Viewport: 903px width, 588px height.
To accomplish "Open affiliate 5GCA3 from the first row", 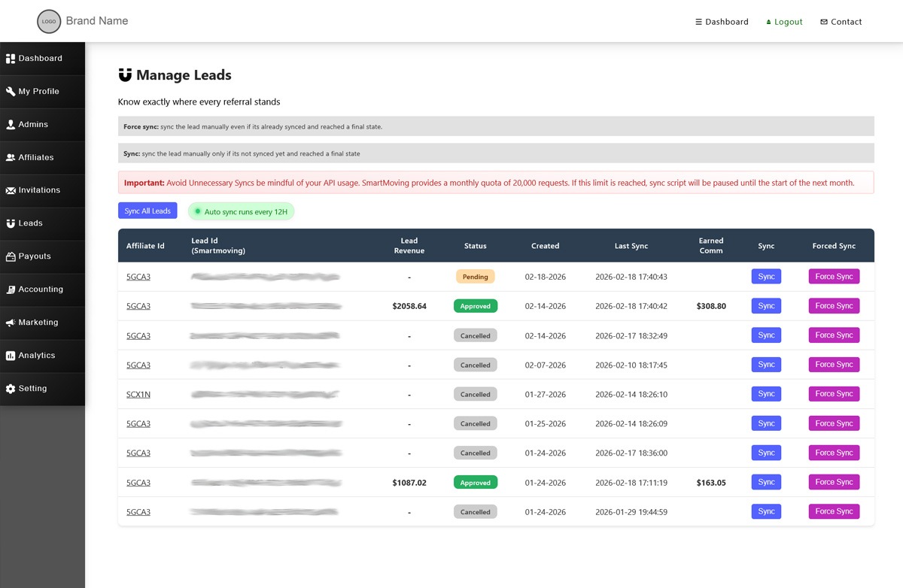I will tap(138, 276).
